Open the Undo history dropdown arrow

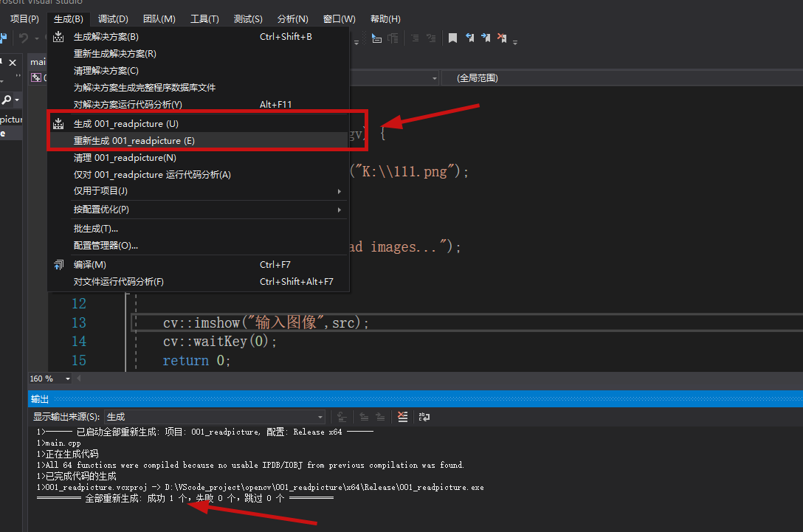(x=36, y=38)
